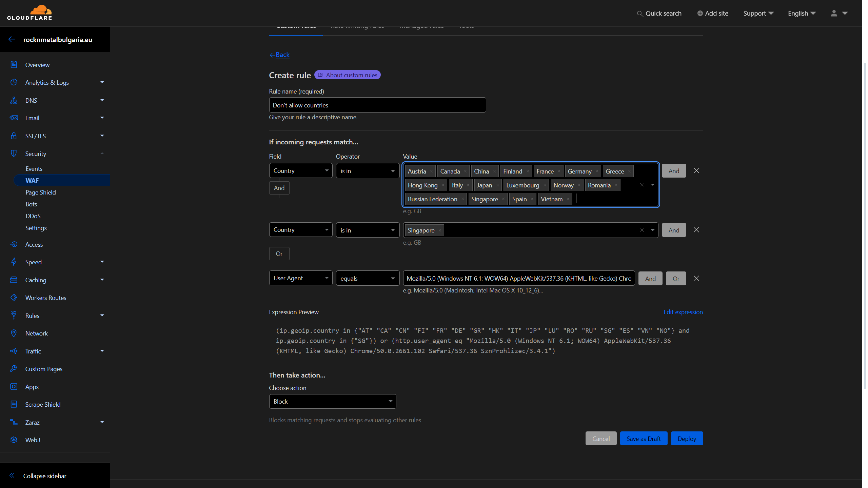Click the Custom Pages wrench icon
The height and width of the screenshot is (488, 868).
click(14, 369)
